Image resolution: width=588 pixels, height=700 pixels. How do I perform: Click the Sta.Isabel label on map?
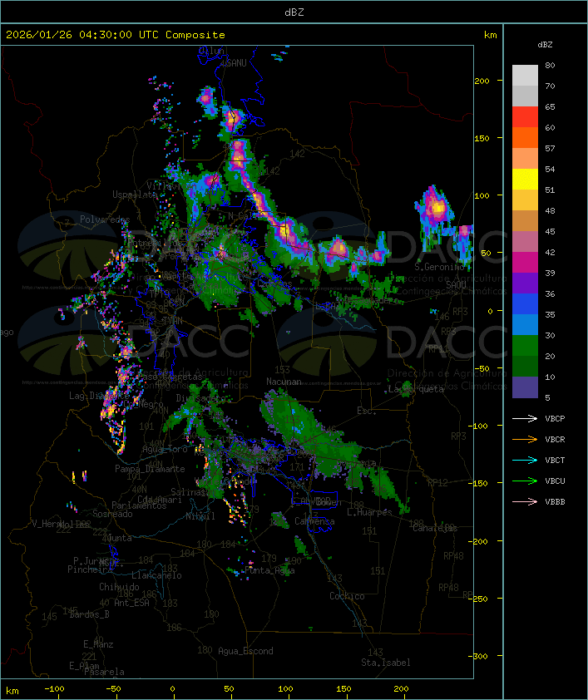382,663
